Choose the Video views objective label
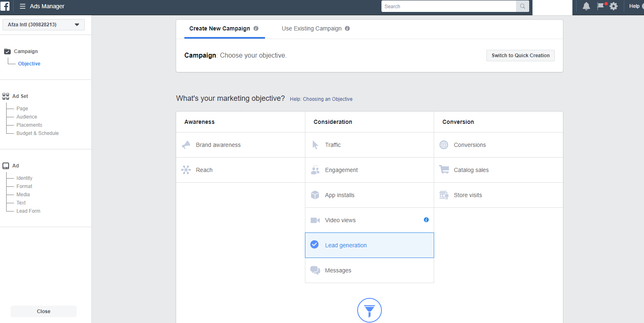The width and height of the screenshot is (644, 323). click(340, 220)
